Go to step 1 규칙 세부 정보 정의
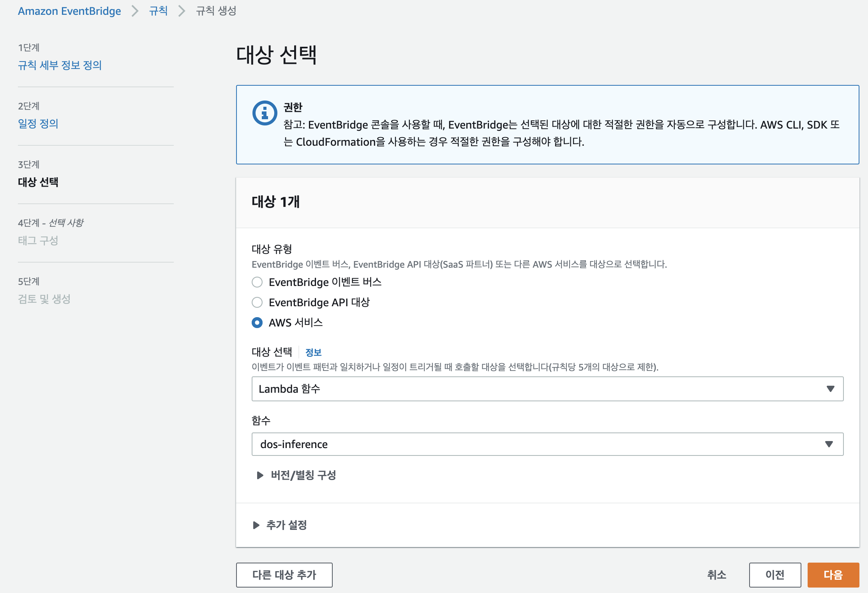The image size is (868, 593). point(60,65)
